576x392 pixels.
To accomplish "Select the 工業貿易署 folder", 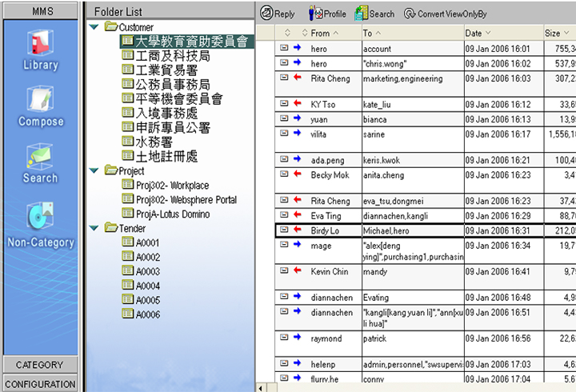I will 160,70.
